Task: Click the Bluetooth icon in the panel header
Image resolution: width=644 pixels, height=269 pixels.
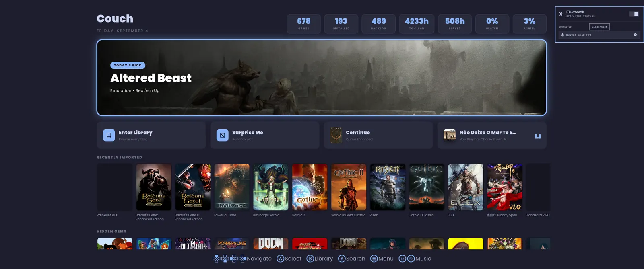Action: 561,14
